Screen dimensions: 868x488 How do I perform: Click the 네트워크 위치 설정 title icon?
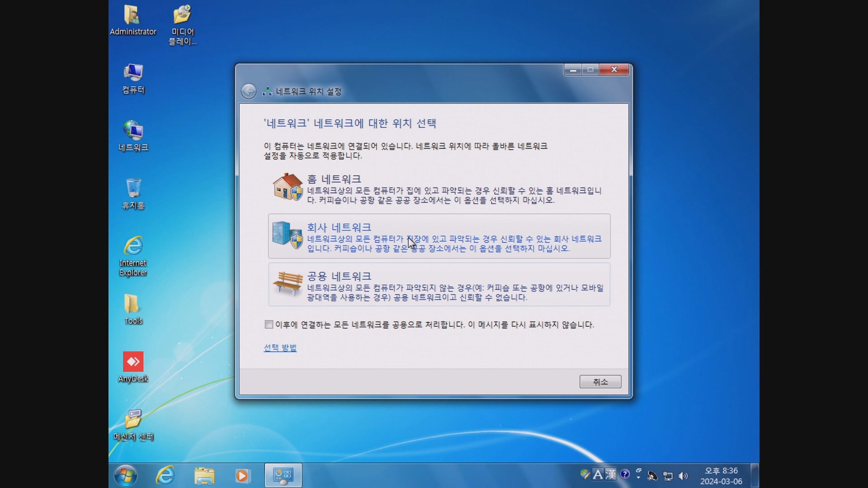(267, 91)
